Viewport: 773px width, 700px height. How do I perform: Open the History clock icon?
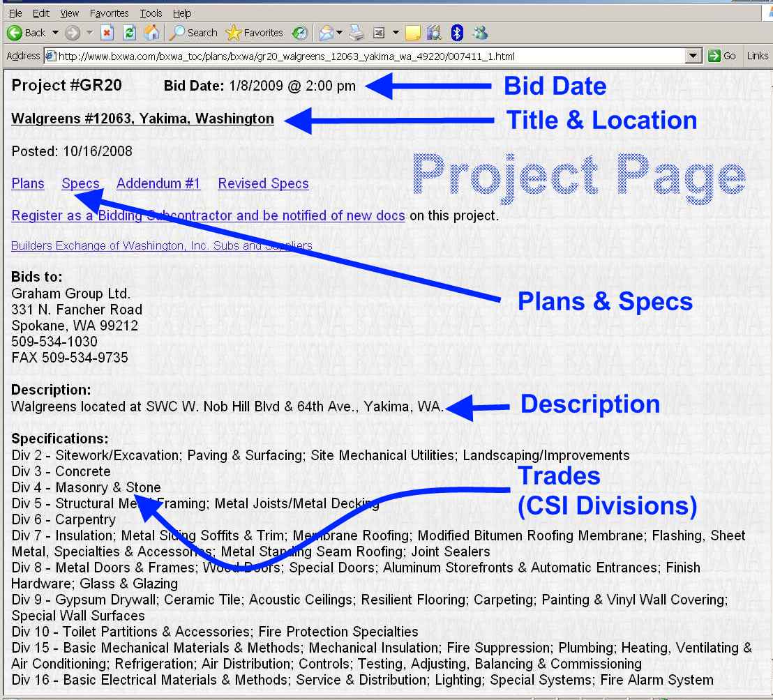pyautogui.click(x=299, y=33)
